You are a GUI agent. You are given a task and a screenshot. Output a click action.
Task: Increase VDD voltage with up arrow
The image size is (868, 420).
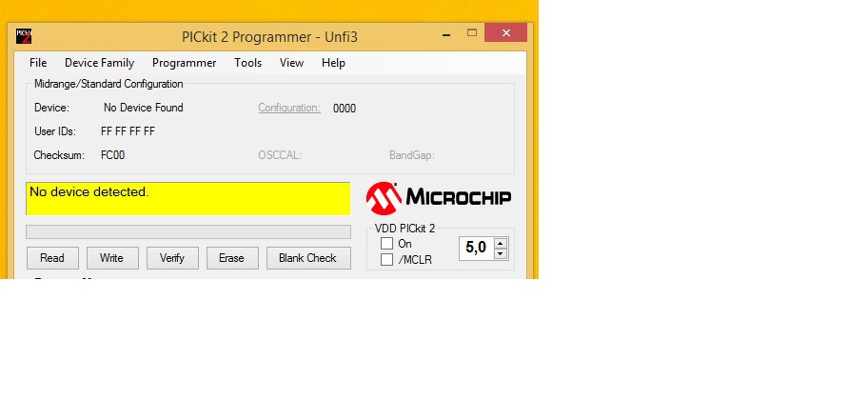pyautogui.click(x=501, y=244)
